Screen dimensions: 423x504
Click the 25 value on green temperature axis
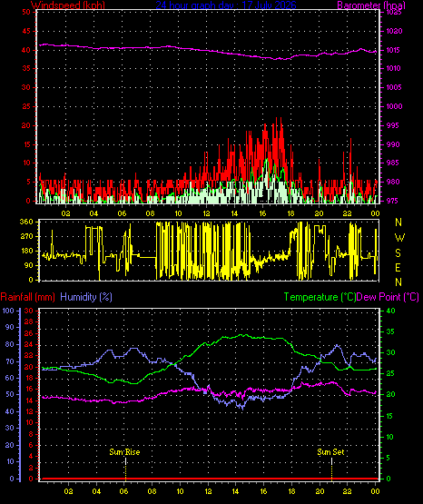390,374
